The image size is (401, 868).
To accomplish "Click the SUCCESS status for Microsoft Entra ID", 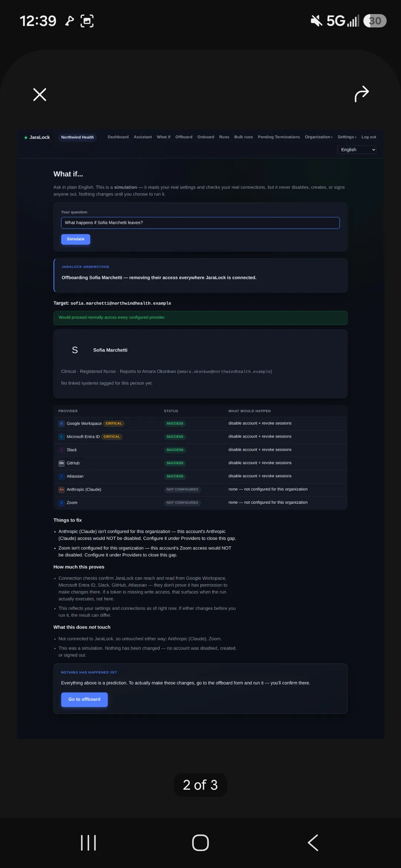I will pos(175,437).
